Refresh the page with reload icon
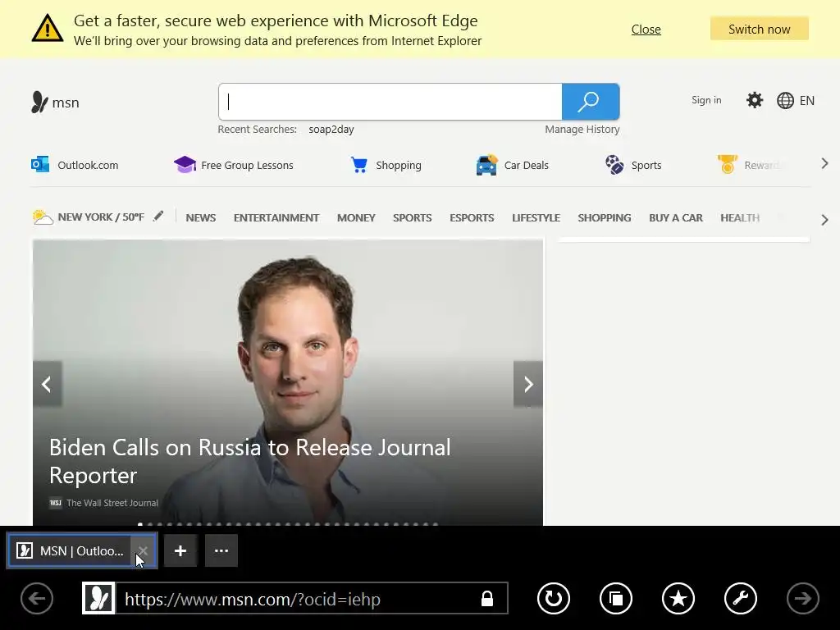The image size is (840, 630). [x=554, y=598]
